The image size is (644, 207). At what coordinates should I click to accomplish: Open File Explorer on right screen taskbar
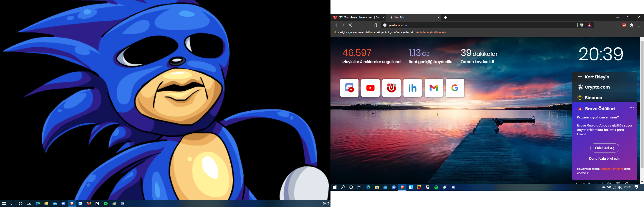(377, 187)
